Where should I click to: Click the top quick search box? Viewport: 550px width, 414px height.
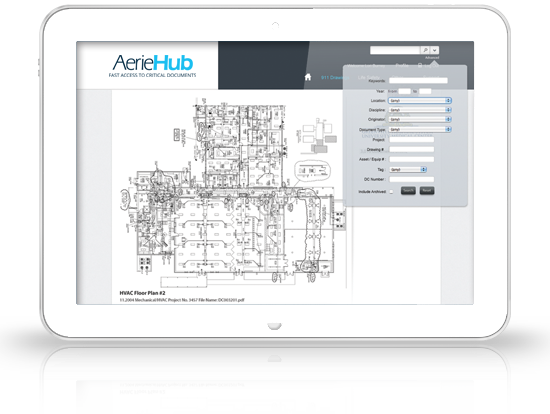pos(395,50)
